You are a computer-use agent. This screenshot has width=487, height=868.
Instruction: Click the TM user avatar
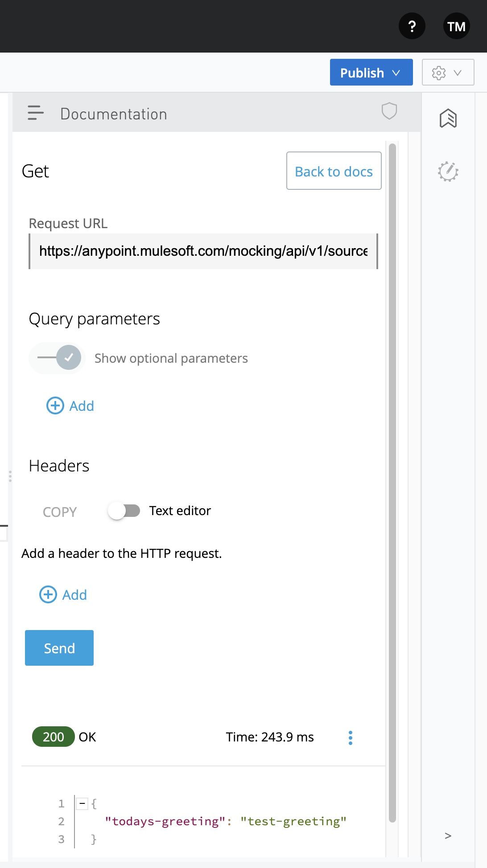click(456, 26)
